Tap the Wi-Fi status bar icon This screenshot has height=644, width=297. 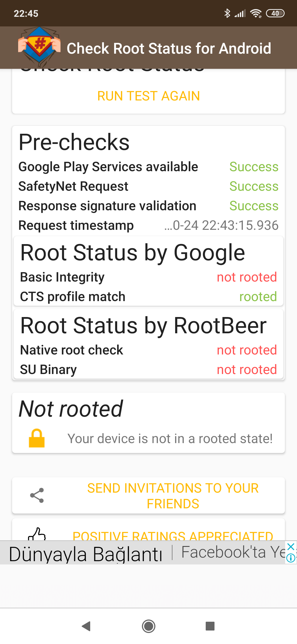[x=256, y=13]
